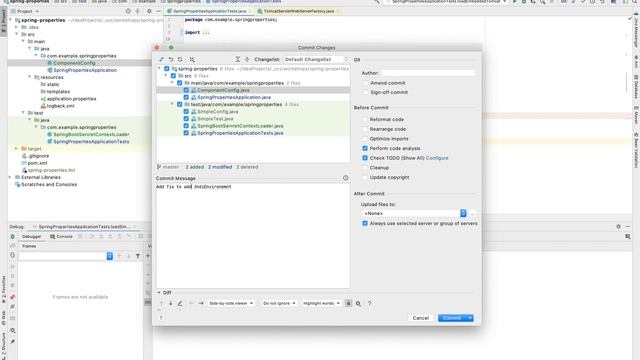The image size is (640, 360).
Task: Click Mute Breakpoints icon in the Debug panel
Action: [13, 307]
